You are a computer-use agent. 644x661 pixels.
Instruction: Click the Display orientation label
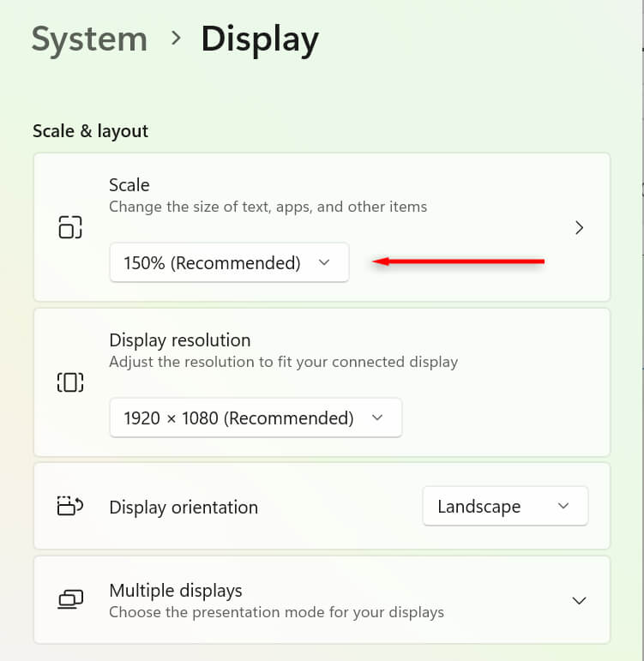(184, 508)
